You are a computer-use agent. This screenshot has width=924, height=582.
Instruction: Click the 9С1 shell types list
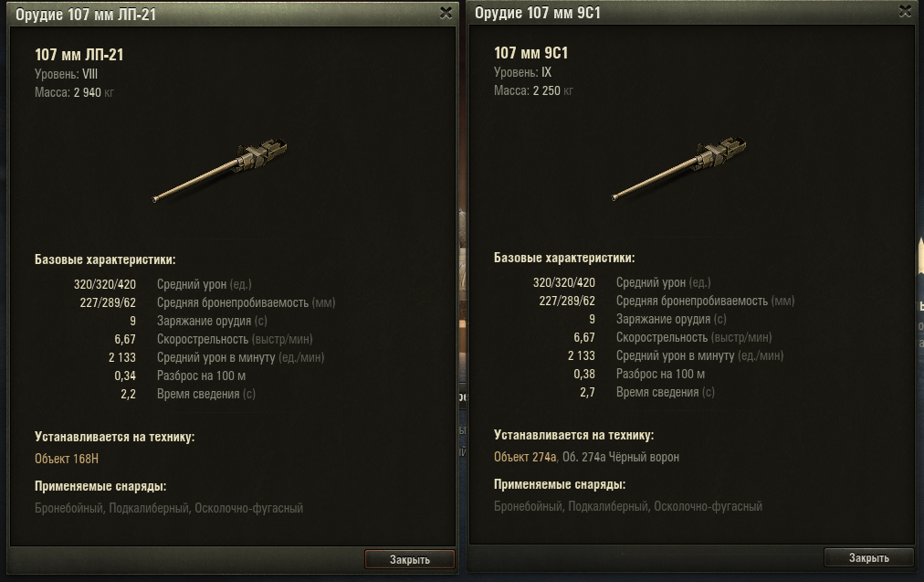pyautogui.click(x=627, y=506)
